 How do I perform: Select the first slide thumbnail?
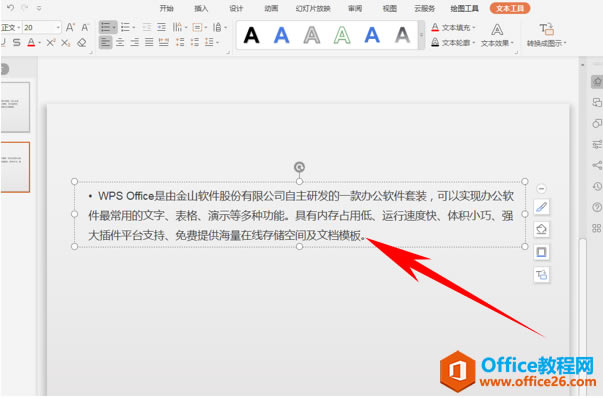click(x=15, y=107)
